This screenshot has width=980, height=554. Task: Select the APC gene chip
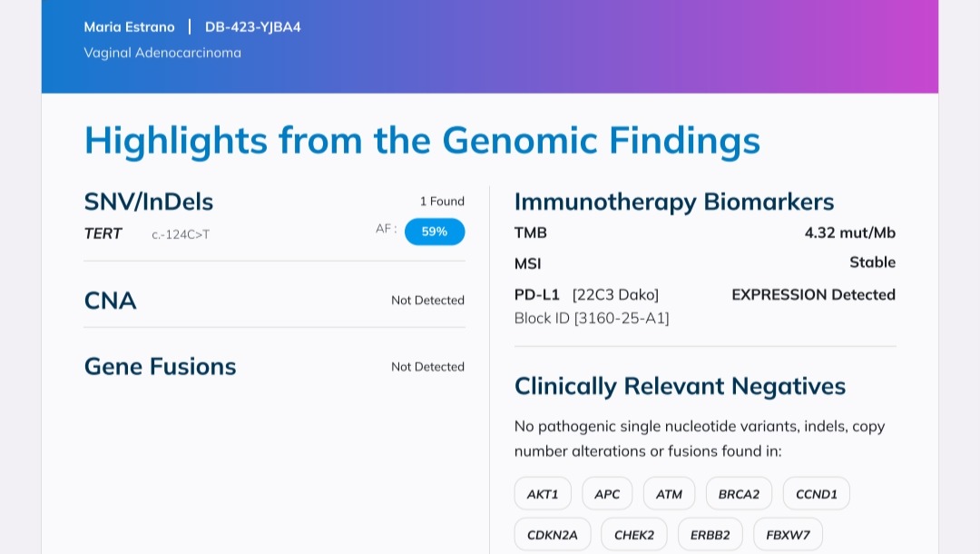(x=607, y=494)
